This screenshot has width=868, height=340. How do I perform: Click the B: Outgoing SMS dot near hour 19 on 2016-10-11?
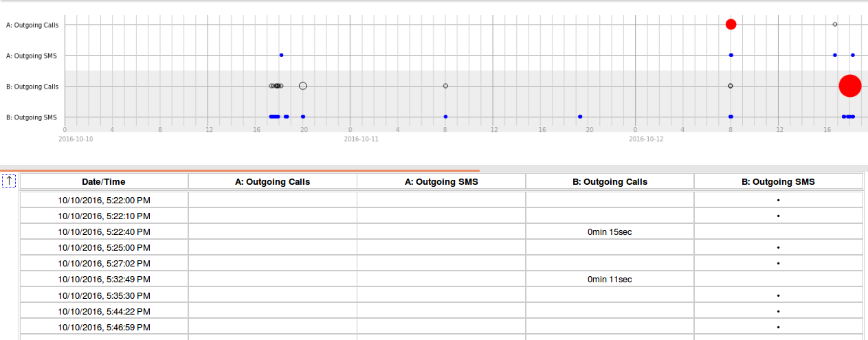(x=580, y=117)
